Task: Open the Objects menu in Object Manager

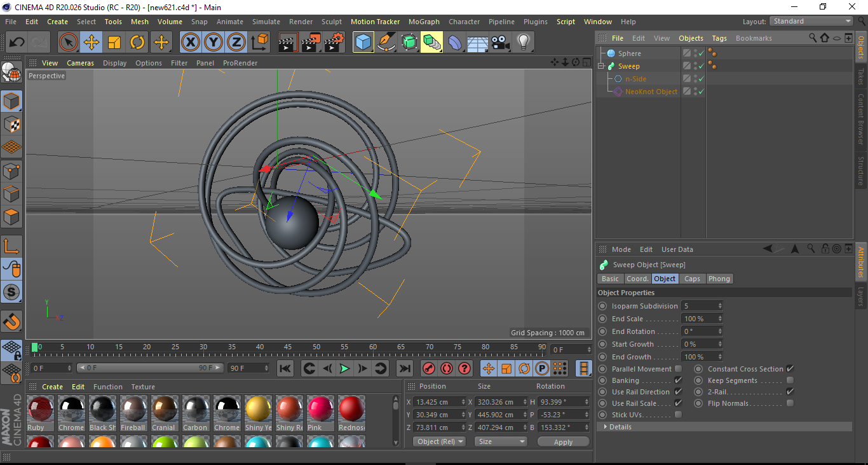Action: 691,38
